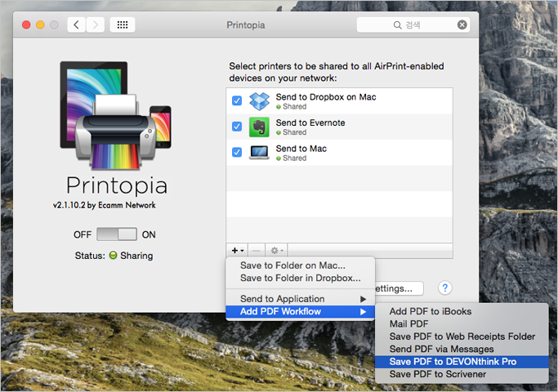The height and width of the screenshot is (392, 558).
Task: Click the Evernote elephant icon
Action: pyautogui.click(x=259, y=127)
